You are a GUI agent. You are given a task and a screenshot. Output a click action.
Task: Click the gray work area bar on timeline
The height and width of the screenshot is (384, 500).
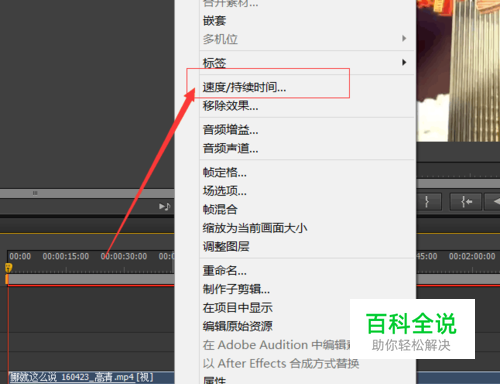point(91,279)
